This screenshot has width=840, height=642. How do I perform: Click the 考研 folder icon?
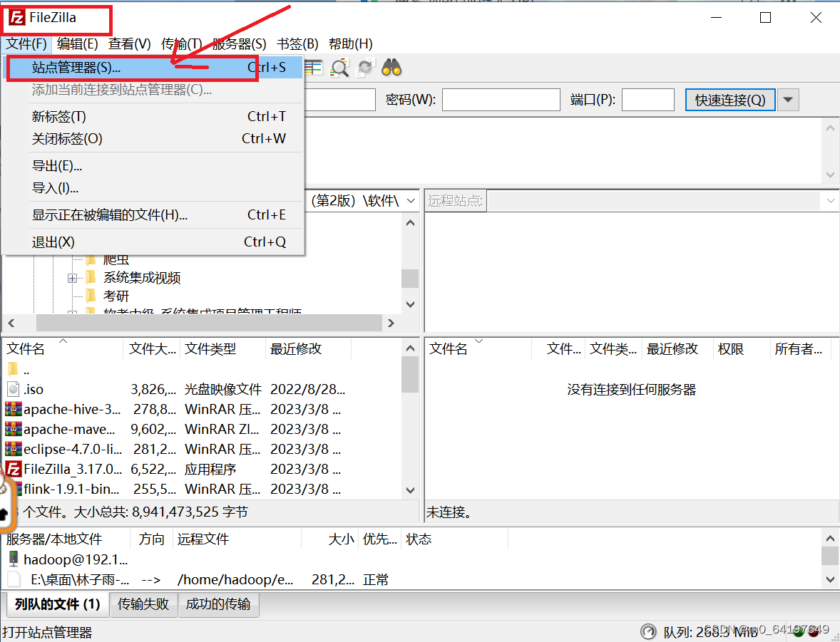(91, 296)
